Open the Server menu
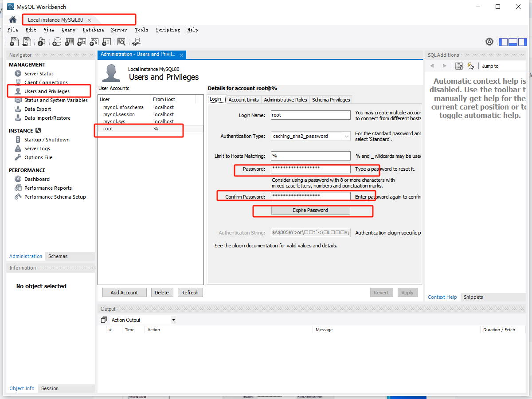Viewport: 532px width, 399px height. 119,30
